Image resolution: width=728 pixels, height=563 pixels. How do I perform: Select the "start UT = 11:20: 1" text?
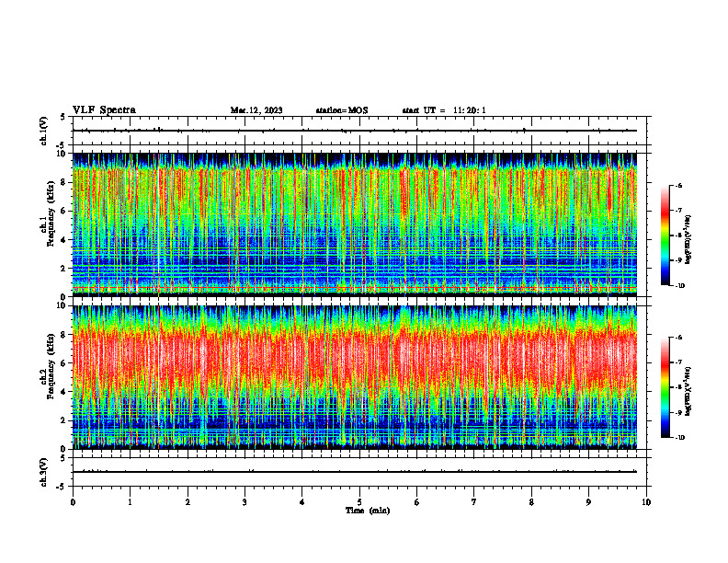pyautogui.click(x=444, y=110)
